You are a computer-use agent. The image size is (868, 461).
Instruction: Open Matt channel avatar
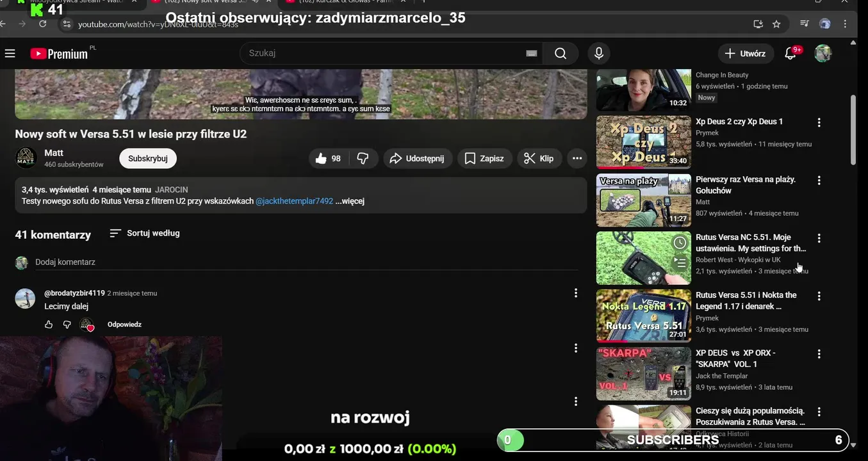[x=26, y=158]
